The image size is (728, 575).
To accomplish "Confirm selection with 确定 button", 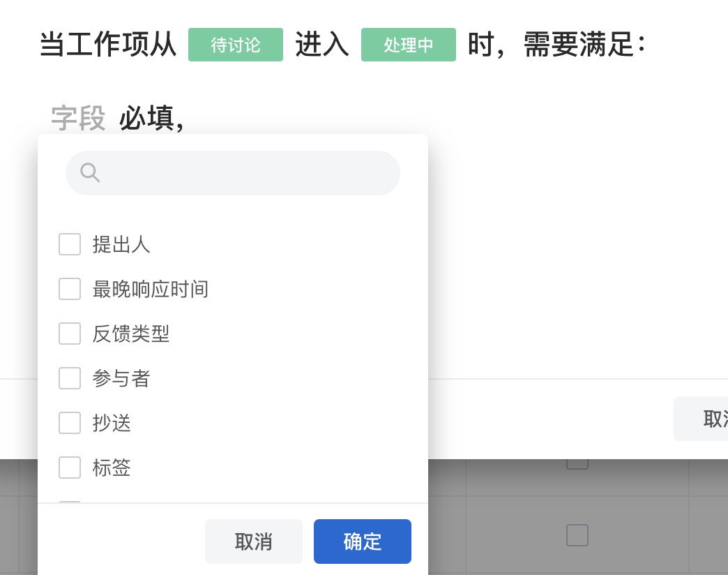I will pyautogui.click(x=363, y=542).
